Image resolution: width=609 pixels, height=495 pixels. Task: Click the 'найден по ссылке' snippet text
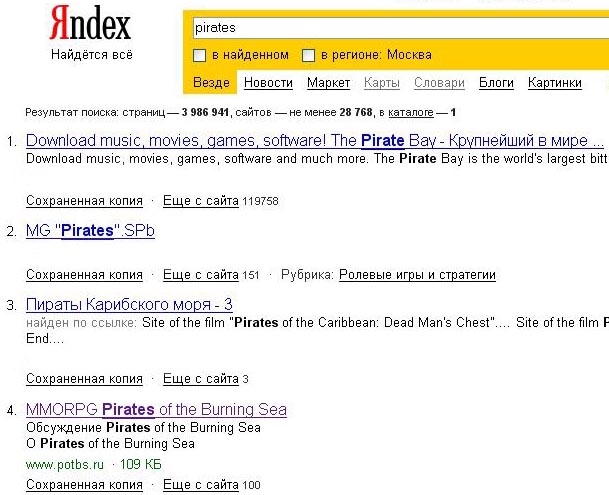[81, 323]
